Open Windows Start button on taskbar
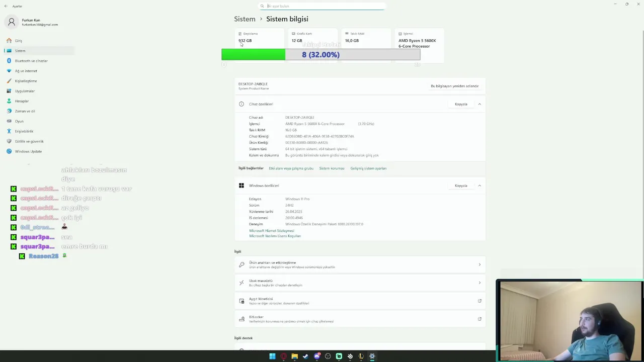 click(272, 356)
